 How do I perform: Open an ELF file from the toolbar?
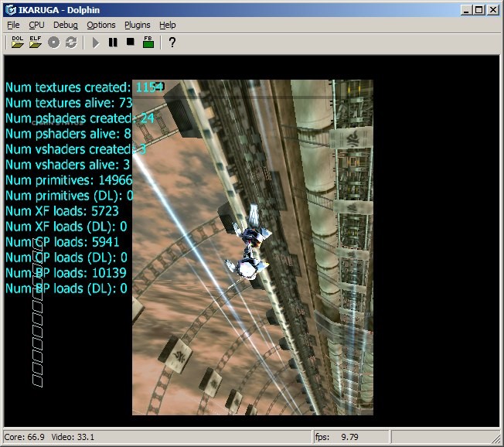pos(36,42)
